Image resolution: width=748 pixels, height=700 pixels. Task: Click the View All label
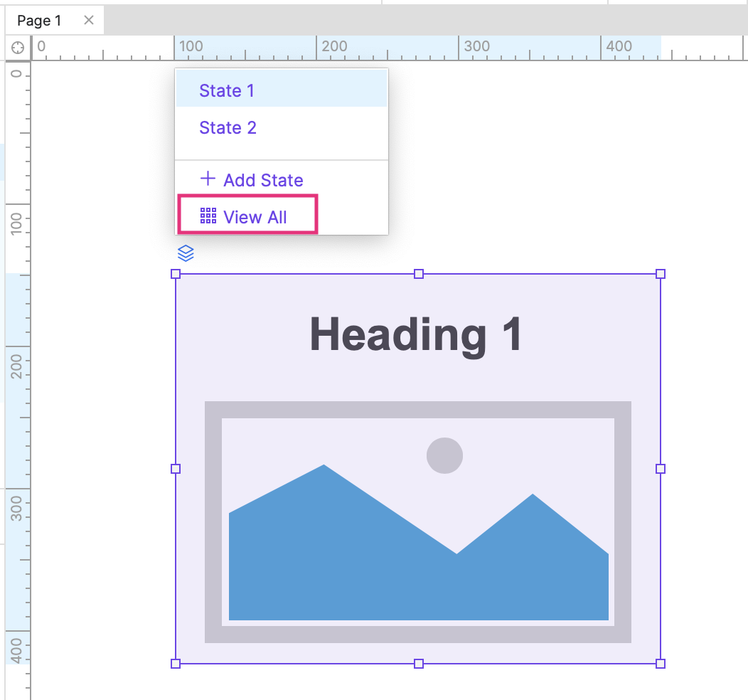point(255,218)
